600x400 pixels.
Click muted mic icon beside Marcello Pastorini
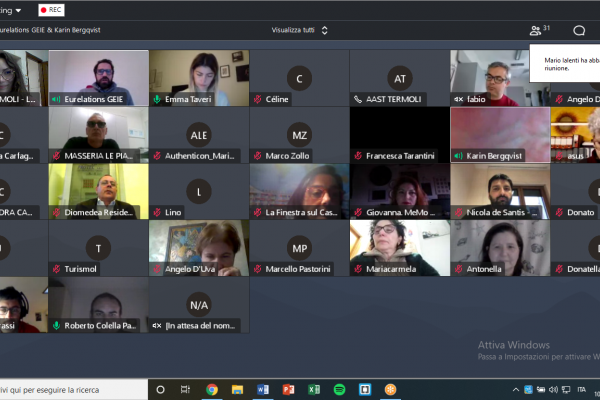[258, 269]
